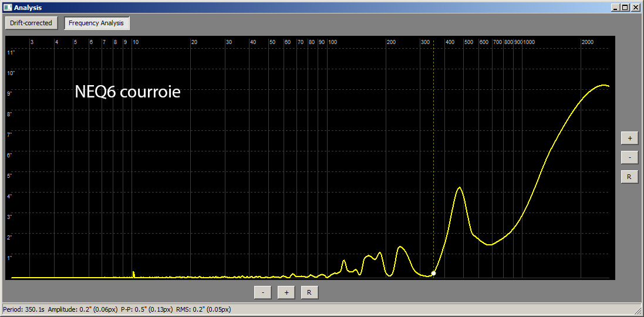644x317 pixels.
Task: Click the white marker dot on the curve
Action: pos(433,273)
